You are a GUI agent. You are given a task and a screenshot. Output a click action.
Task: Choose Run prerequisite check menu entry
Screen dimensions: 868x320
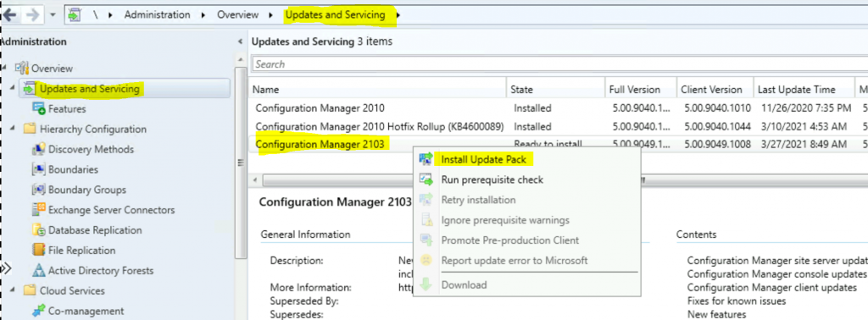tap(492, 179)
